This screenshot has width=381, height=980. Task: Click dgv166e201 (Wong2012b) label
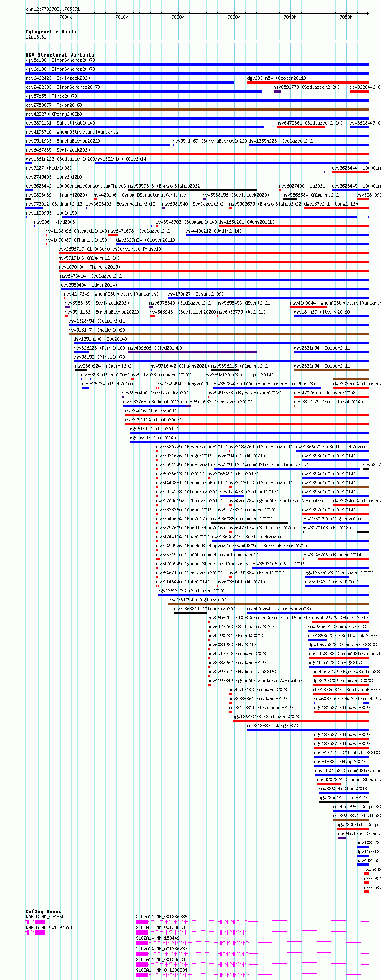[x=247, y=222]
